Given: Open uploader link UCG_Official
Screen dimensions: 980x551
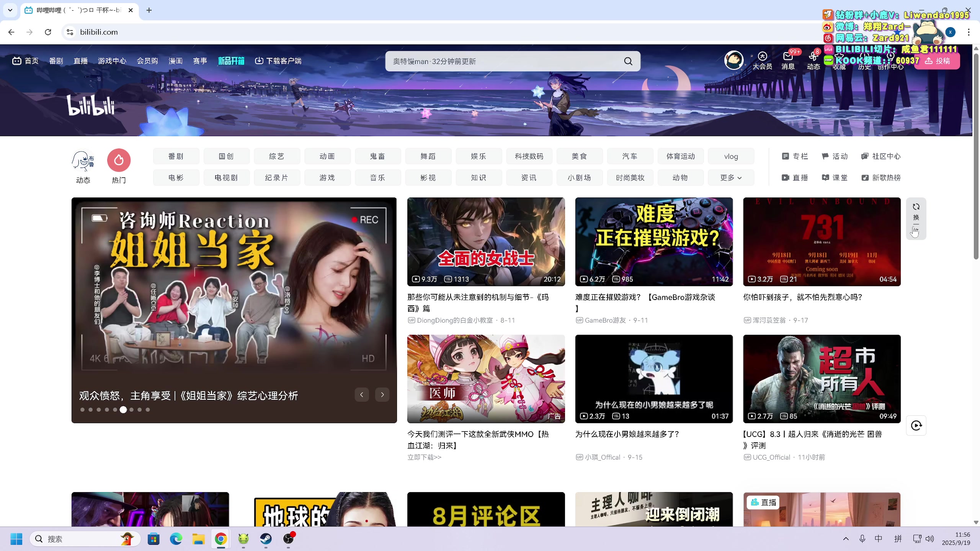Looking at the screenshot, I should tap(771, 457).
